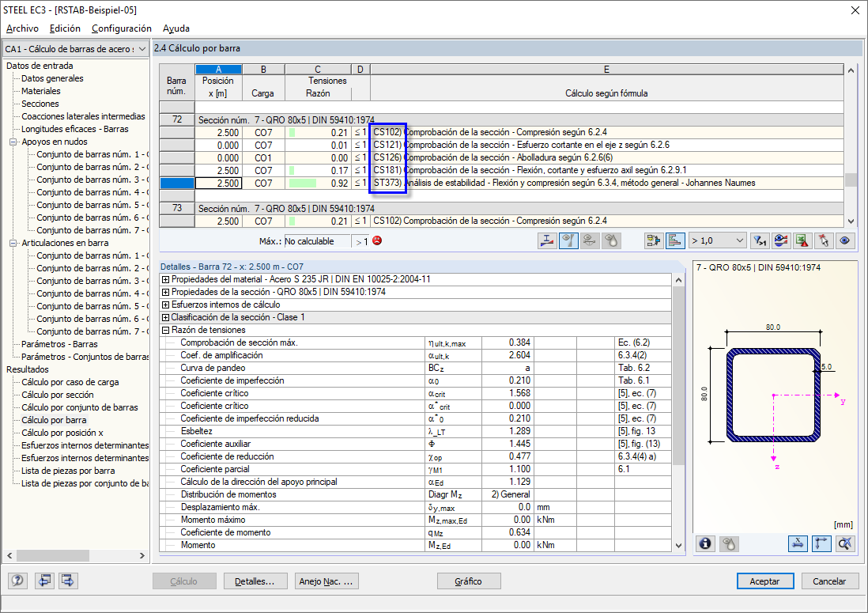
Task: Click the jump-to-table-row icon
Action: click(654, 241)
